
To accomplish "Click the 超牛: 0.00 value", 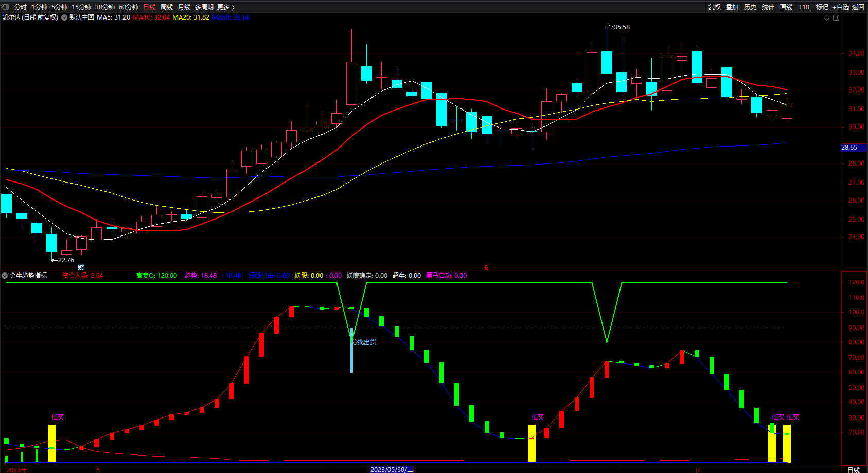I will tap(406, 276).
